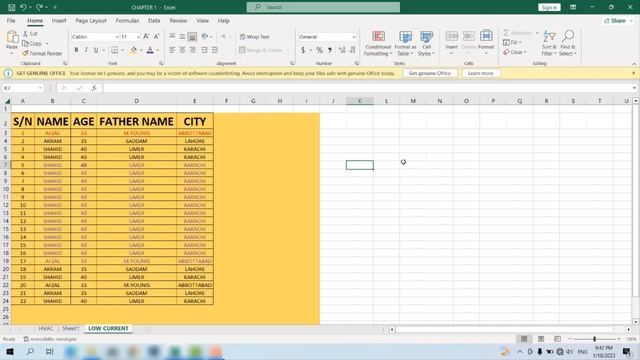Click Find & Select magnifier icon
This screenshot has height=360, width=640.
tap(568, 36)
